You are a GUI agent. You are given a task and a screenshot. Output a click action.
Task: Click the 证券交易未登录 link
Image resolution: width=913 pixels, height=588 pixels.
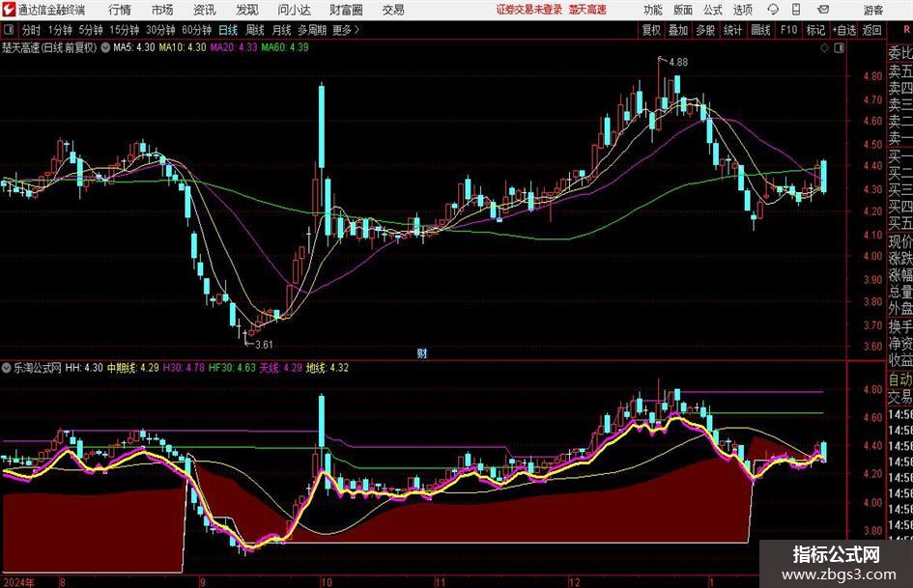(x=529, y=10)
